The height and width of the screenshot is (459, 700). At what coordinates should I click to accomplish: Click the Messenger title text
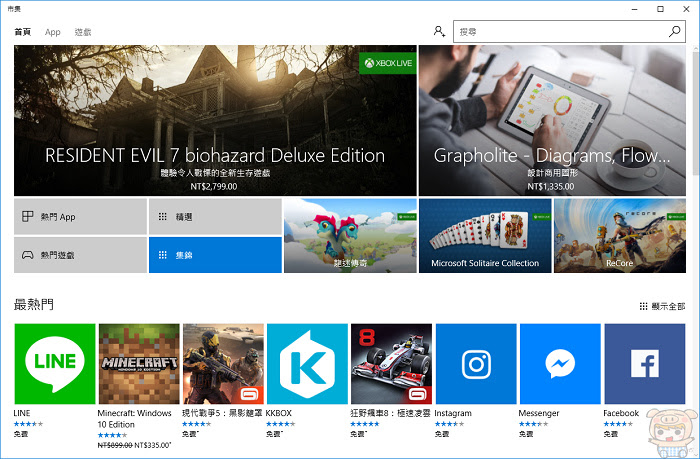pos(539,413)
